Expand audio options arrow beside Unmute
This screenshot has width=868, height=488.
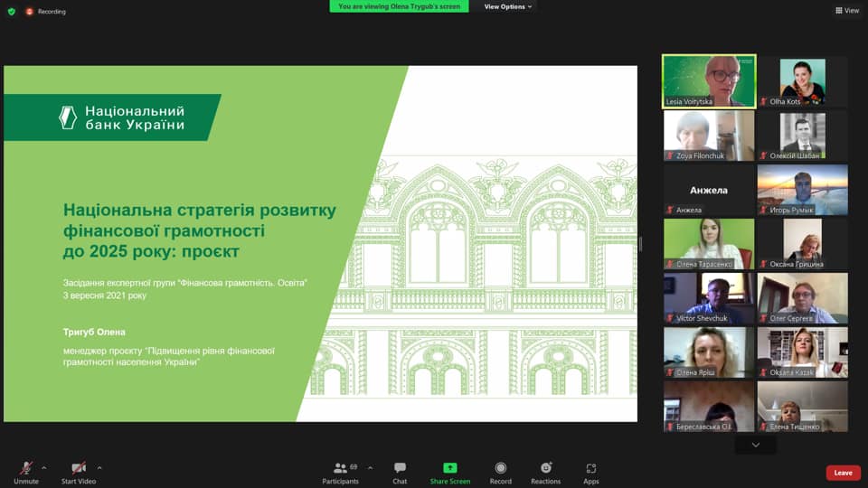[44, 467]
